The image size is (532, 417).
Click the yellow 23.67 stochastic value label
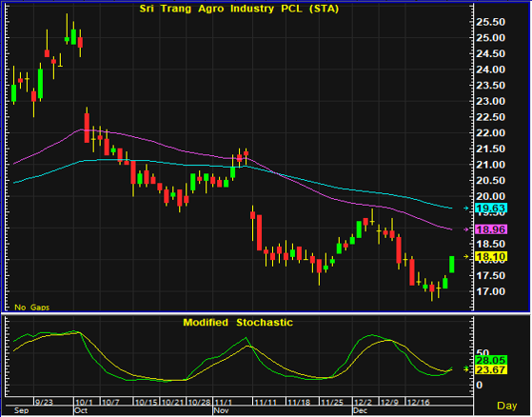491,369
